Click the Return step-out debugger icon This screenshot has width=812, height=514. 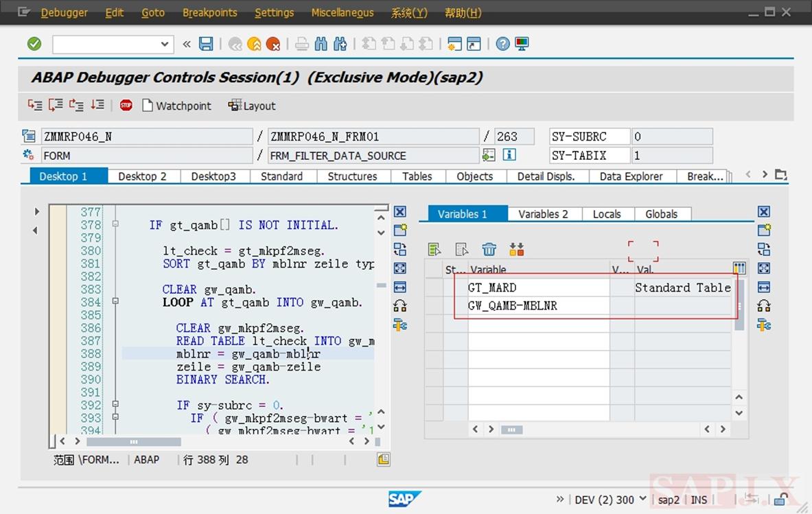pos(76,105)
